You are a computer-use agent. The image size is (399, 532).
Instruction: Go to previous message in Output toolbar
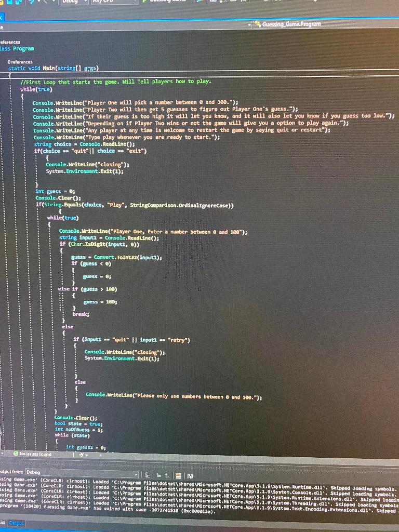[x=159, y=476]
